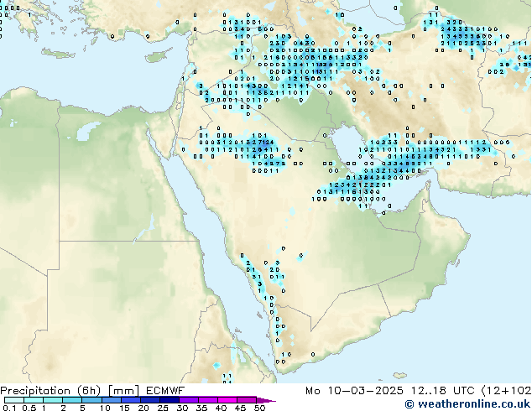This screenshot has height=411, width=532.
Task: Click the weatheronline.co.uk copyright link
Action: point(467,404)
